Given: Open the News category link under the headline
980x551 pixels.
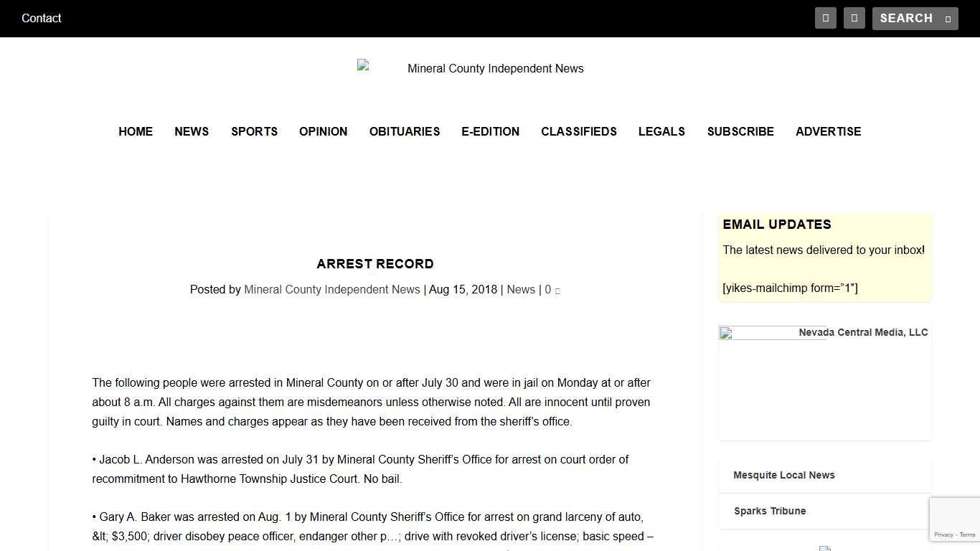Looking at the screenshot, I should (x=521, y=289).
